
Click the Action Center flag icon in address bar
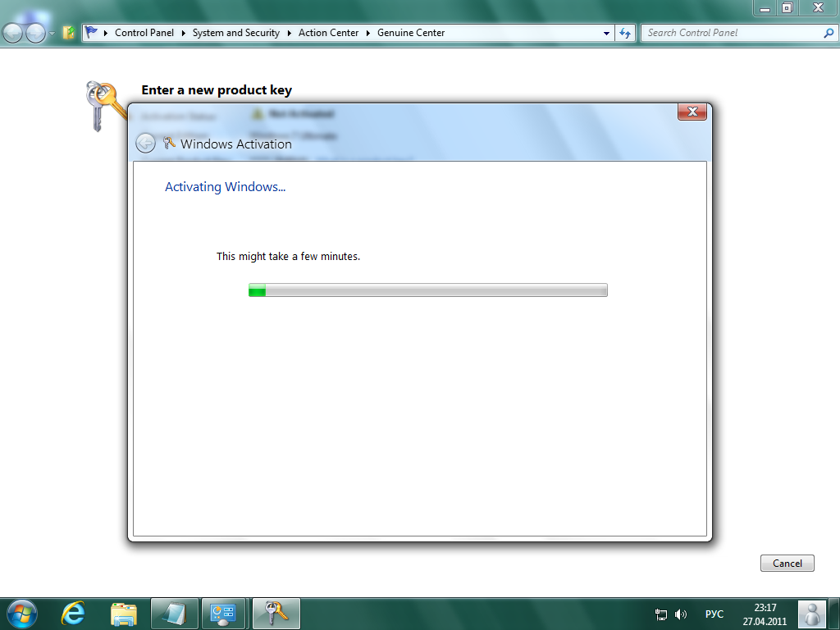coord(92,33)
